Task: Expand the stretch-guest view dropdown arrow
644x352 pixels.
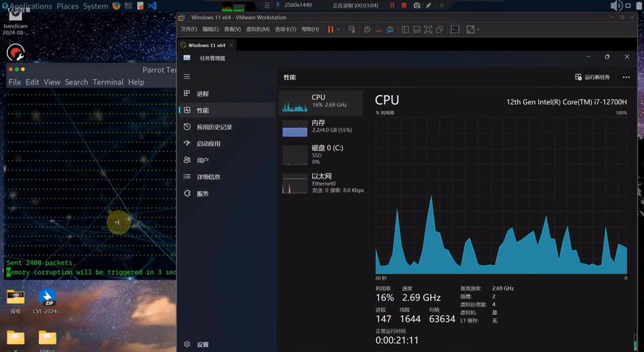Action: point(478,30)
